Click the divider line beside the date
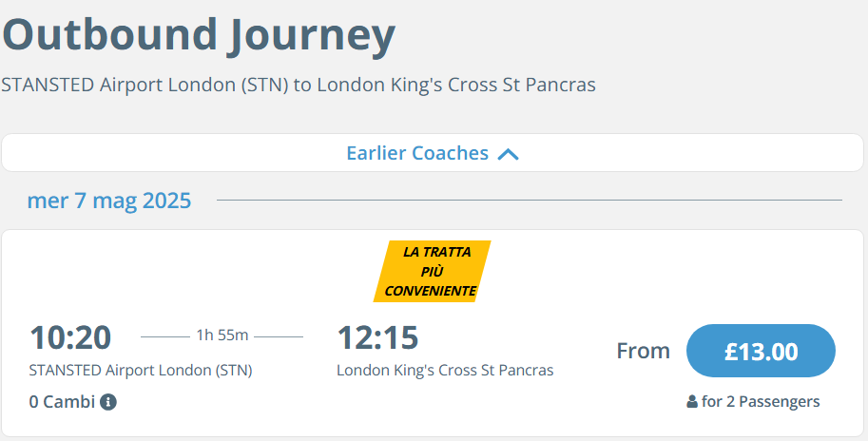868x441 pixels. point(530,201)
